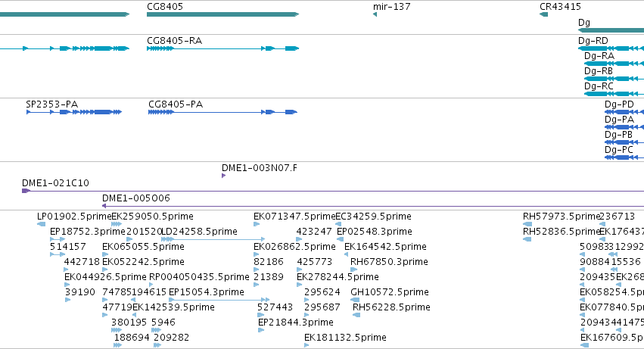Select the Dg-PD protein label
The width and height of the screenshot is (644, 349).
click(x=619, y=104)
